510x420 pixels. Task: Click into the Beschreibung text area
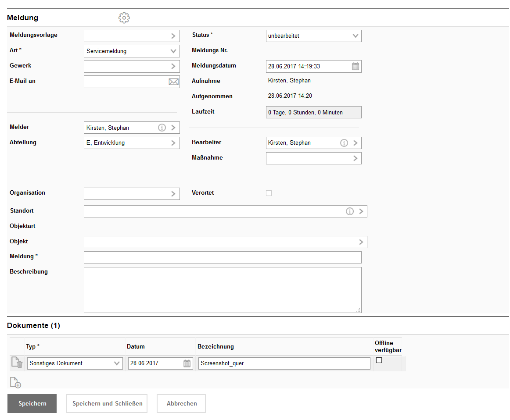tap(223, 290)
